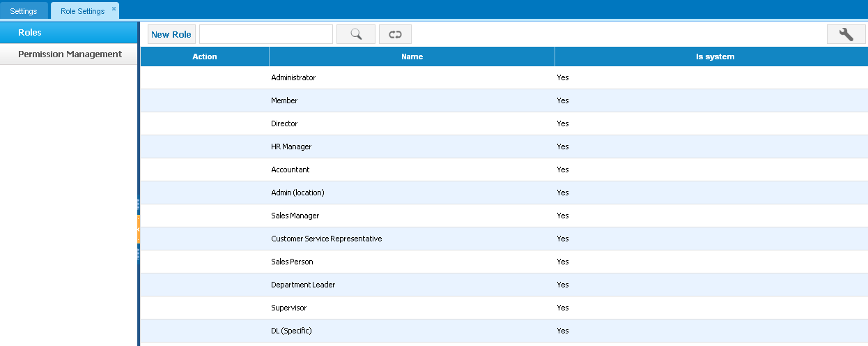Click Yes value in Sales Person row
868x346 pixels.
[x=563, y=262]
